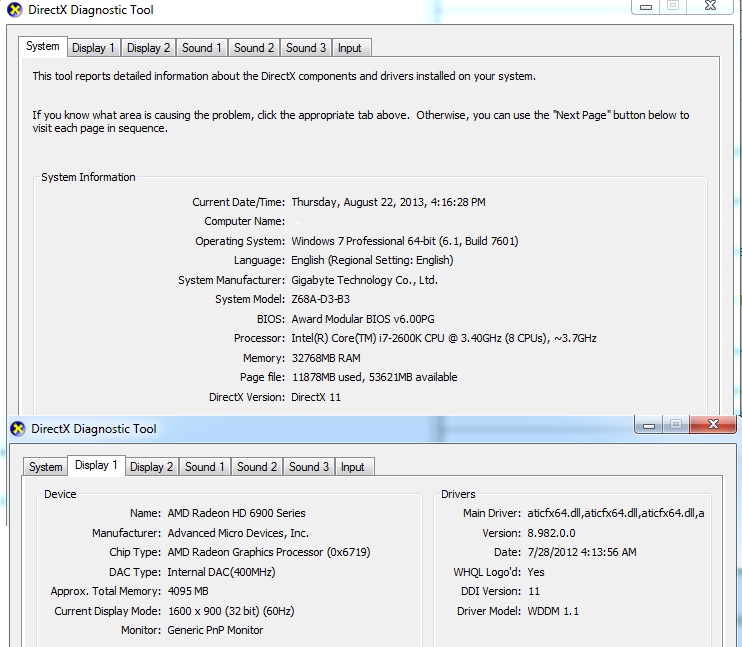Screen dimensions: 742x647
Task: Click the 'Drivers' group heading
Action: (x=458, y=494)
